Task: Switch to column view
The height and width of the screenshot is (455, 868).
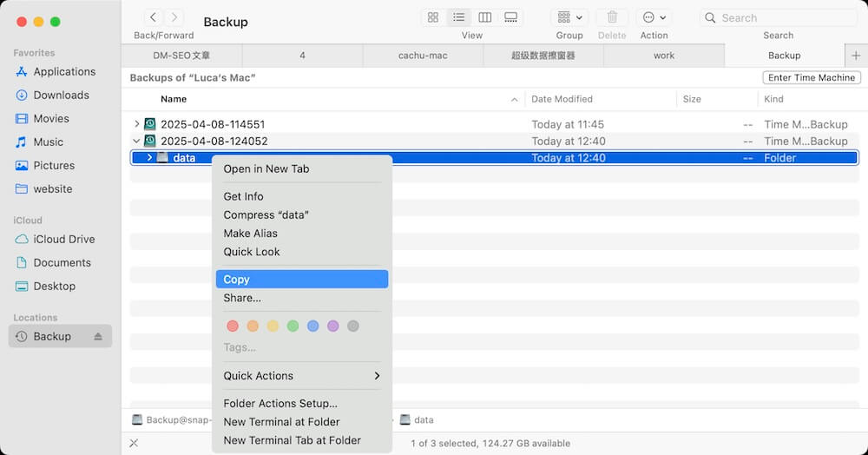Action: point(485,17)
